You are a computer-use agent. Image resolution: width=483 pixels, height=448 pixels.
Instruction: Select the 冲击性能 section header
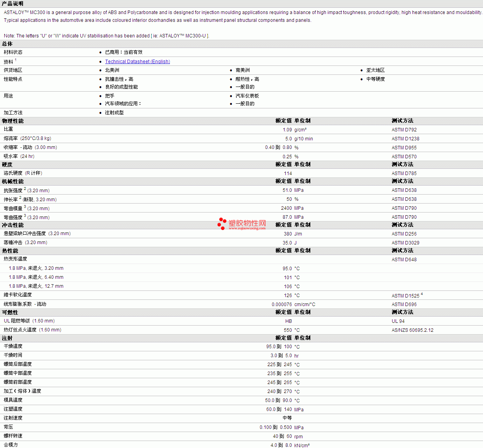tap(13, 225)
